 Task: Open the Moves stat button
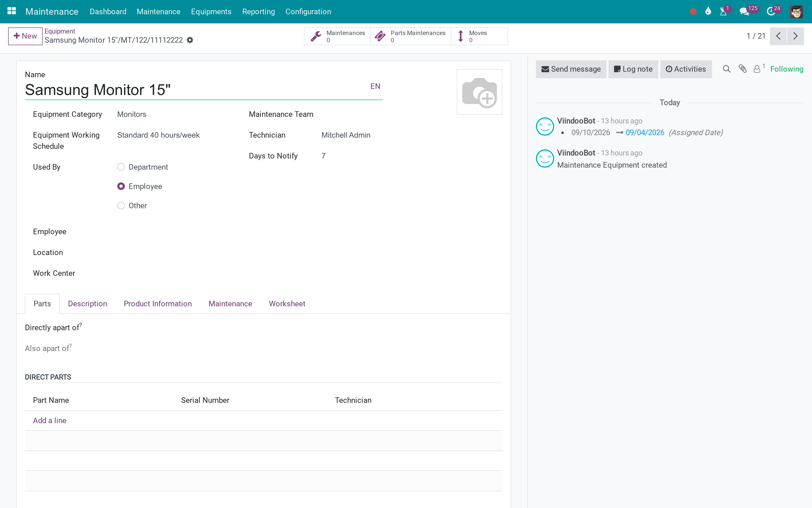[x=479, y=36]
